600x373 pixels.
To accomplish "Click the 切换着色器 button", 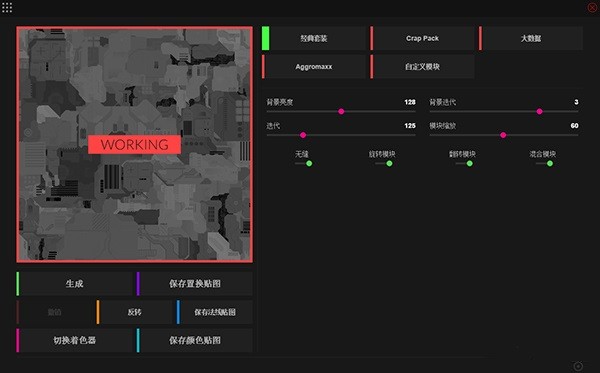I will pos(74,340).
